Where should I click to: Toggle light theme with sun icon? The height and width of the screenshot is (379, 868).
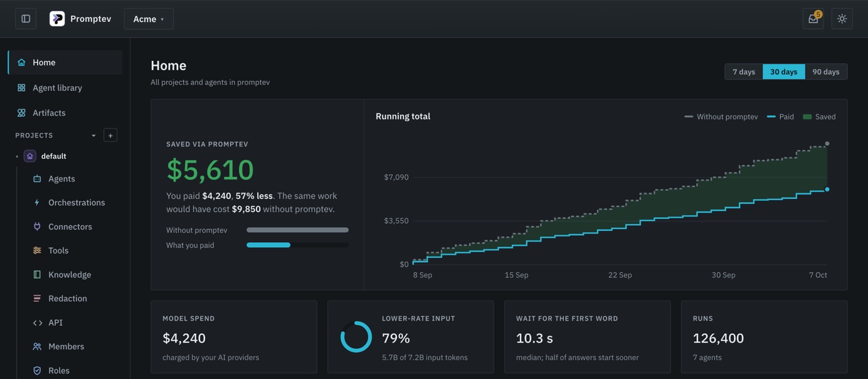coord(842,19)
